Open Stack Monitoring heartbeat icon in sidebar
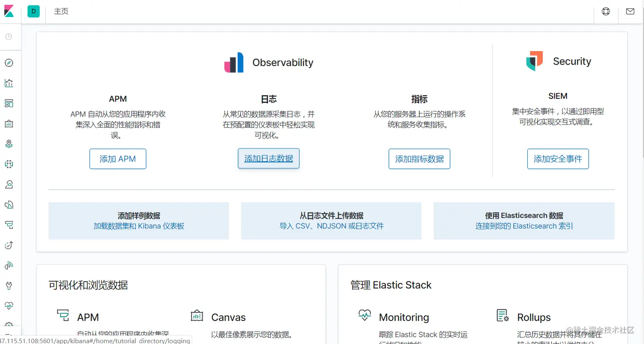 click(x=9, y=305)
